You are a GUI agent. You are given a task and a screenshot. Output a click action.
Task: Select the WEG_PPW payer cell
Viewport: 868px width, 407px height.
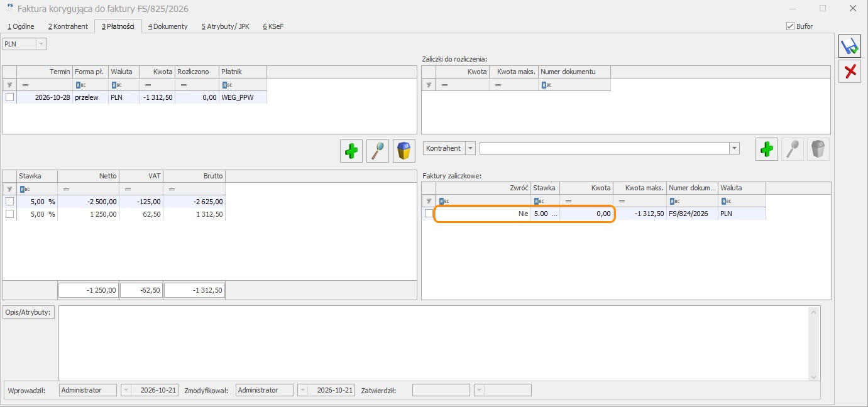243,97
